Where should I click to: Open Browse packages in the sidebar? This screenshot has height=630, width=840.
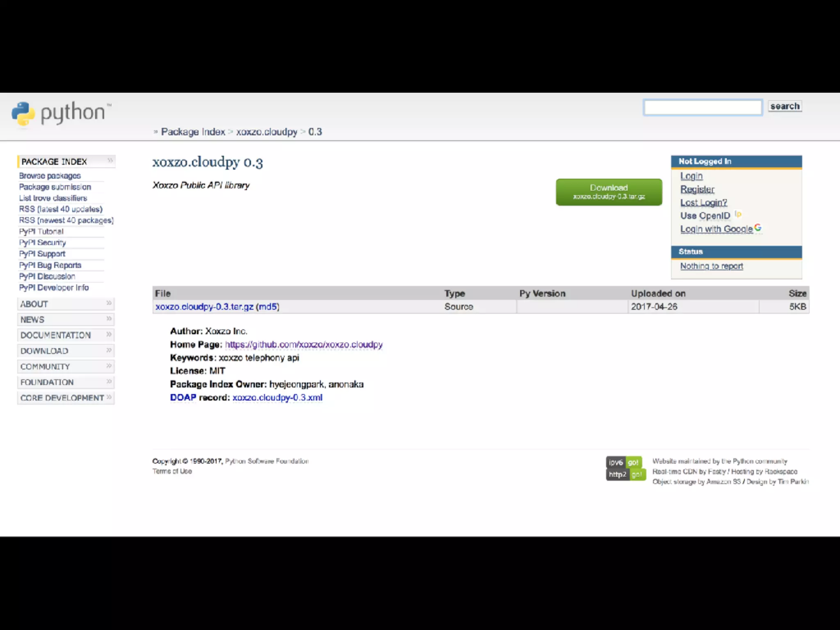(50, 176)
